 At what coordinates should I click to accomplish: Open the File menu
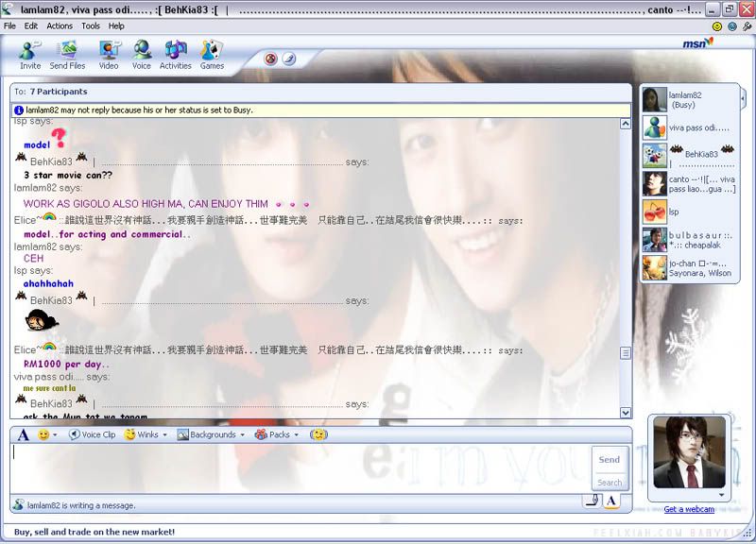pyautogui.click(x=9, y=26)
